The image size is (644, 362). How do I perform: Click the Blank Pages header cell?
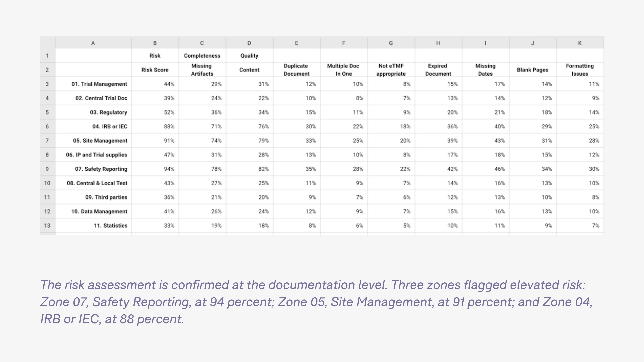[533, 70]
